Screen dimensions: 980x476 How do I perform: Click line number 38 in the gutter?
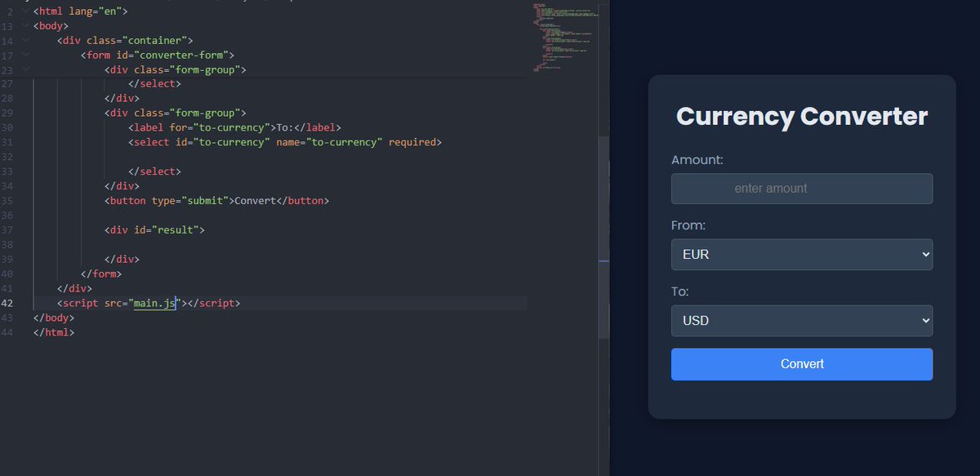pyautogui.click(x=7, y=245)
